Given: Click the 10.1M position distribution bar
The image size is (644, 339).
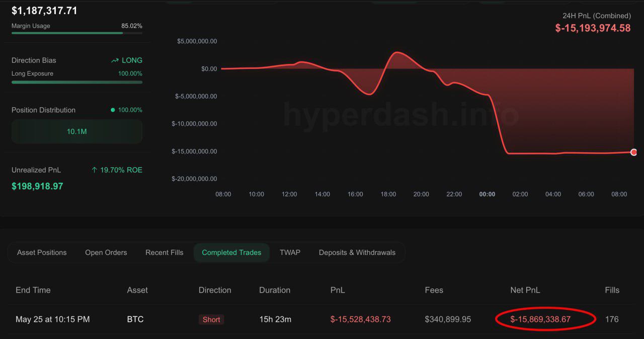Looking at the screenshot, I should (x=77, y=131).
